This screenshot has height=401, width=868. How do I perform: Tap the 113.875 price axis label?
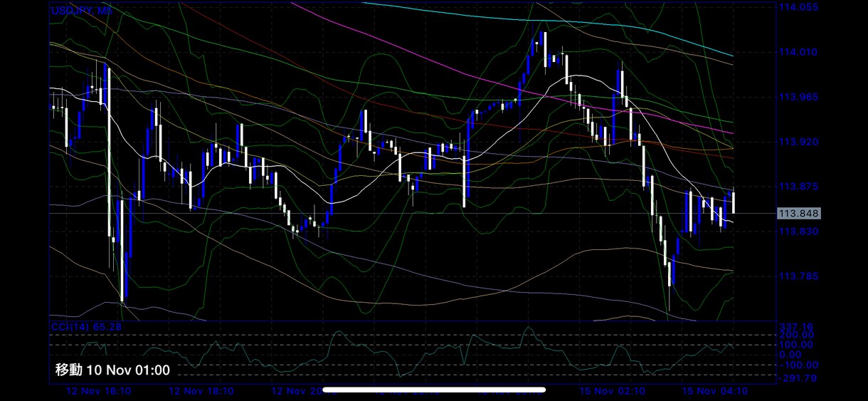click(x=798, y=187)
